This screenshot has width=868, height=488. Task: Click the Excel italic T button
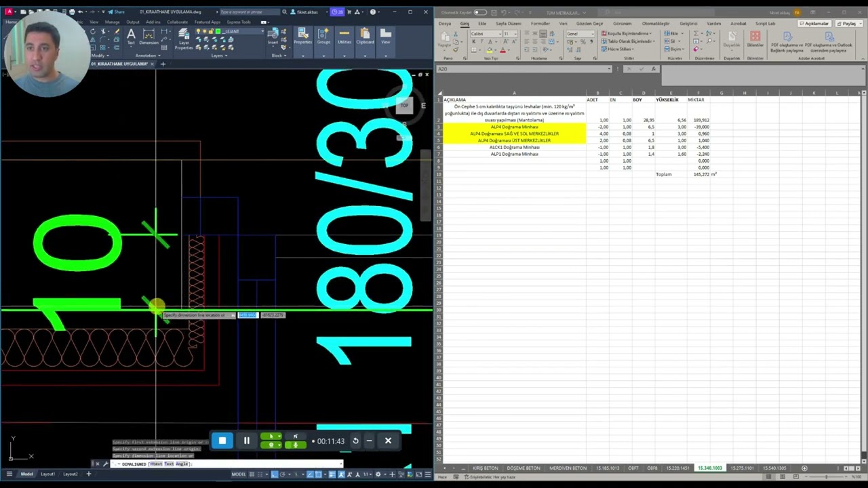coord(482,41)
